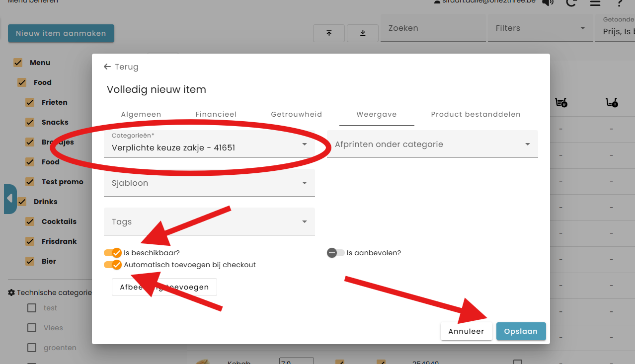Switch to the Financieel tab
Image resolution: width=635 pixels, height=364 pixels.
tap(216, 114)
